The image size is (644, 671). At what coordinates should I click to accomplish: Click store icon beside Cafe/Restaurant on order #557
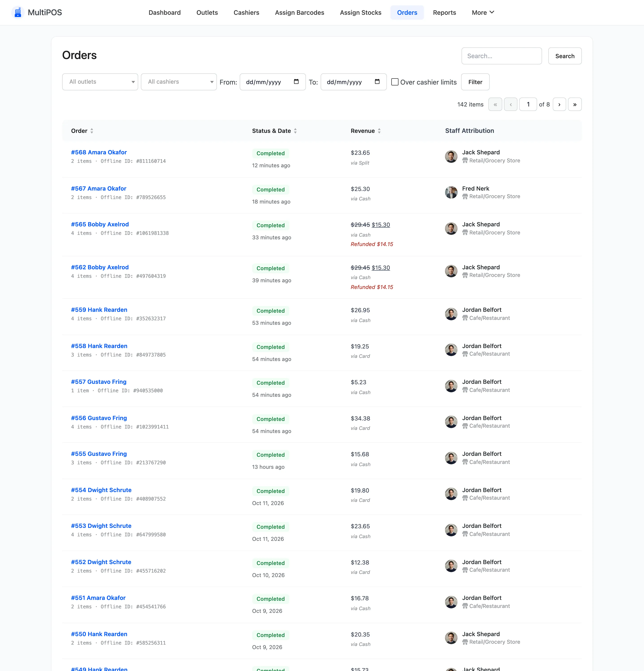465,390
